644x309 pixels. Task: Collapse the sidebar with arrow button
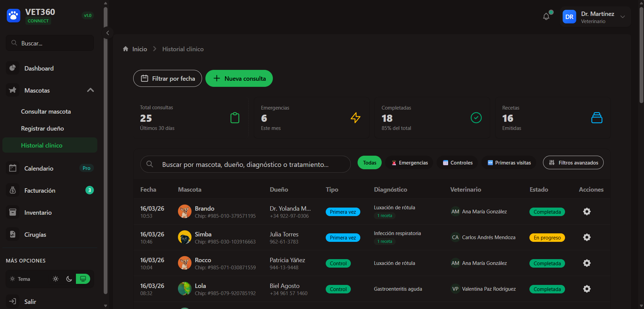[x=107, y=33]
